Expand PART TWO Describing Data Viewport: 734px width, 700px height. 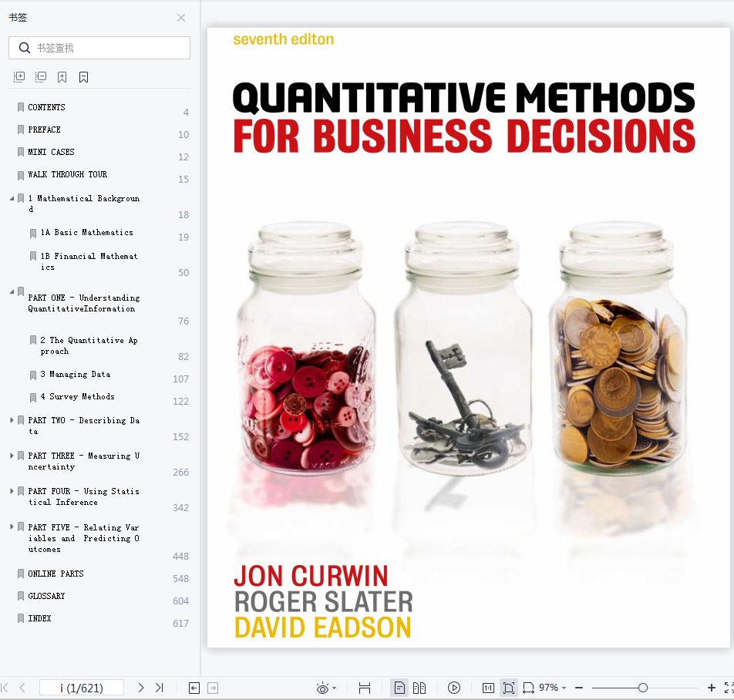[x=12, y=420]
